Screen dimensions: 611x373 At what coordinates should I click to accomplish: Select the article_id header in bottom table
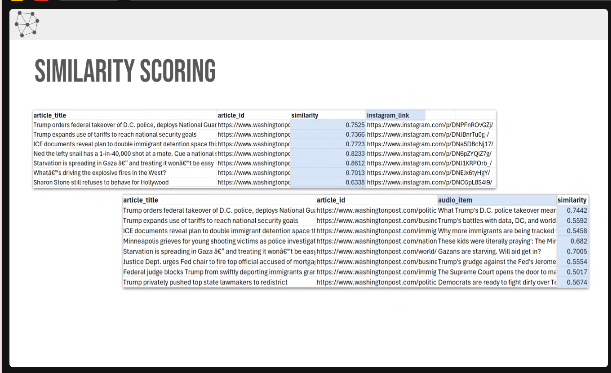pos(331,200)
